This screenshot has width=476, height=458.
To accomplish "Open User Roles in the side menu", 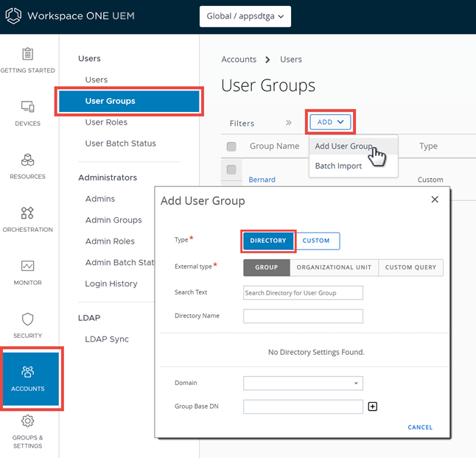I will click(106, 122).
